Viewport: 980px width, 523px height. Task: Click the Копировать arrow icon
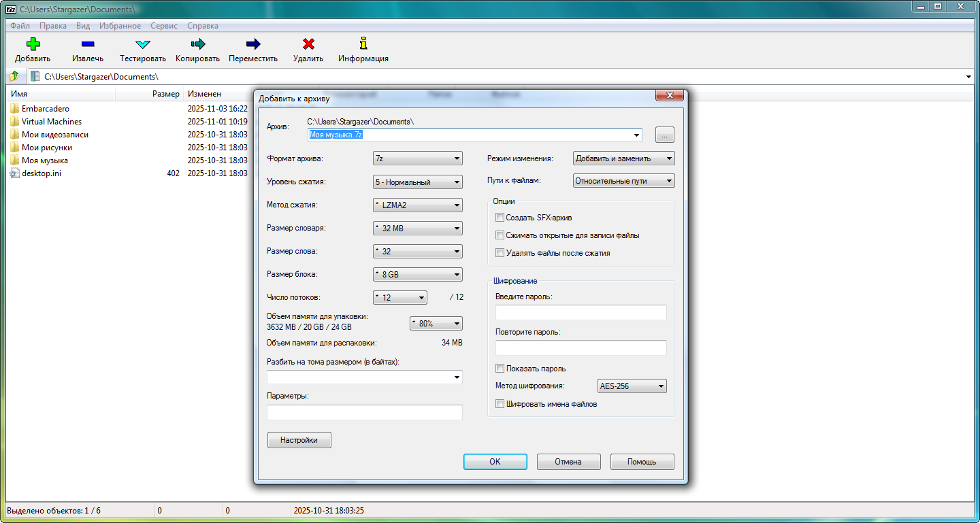197,44
